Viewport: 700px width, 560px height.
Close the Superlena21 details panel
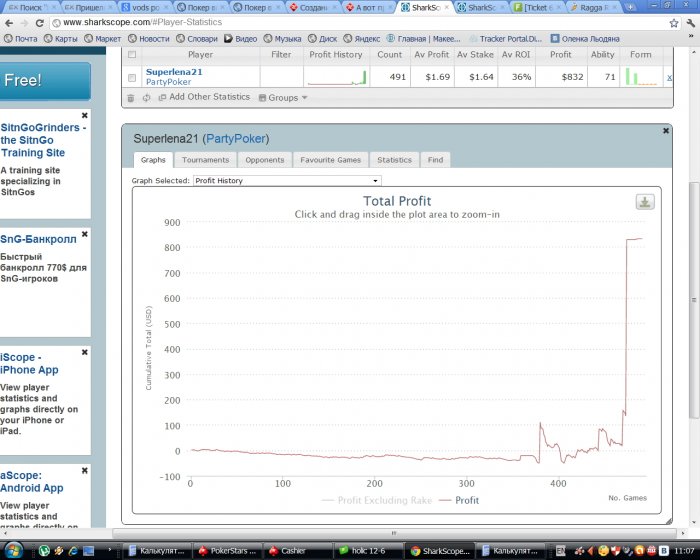coord(666,130)
